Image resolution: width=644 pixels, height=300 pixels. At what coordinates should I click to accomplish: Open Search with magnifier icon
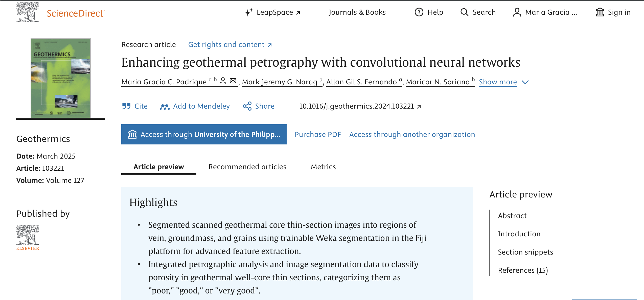pyautogui.click(x=464, y=12)
